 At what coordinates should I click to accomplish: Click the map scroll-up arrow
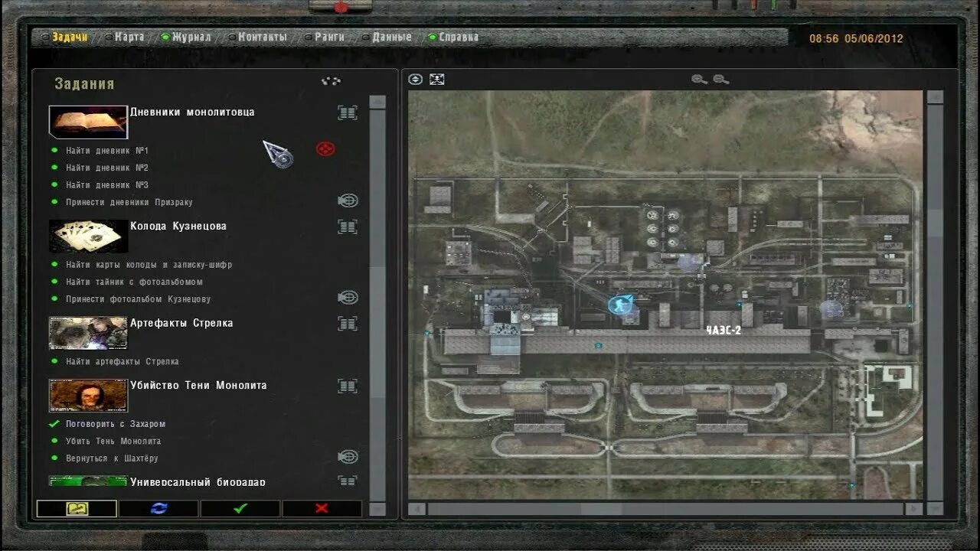click(935, 97)
